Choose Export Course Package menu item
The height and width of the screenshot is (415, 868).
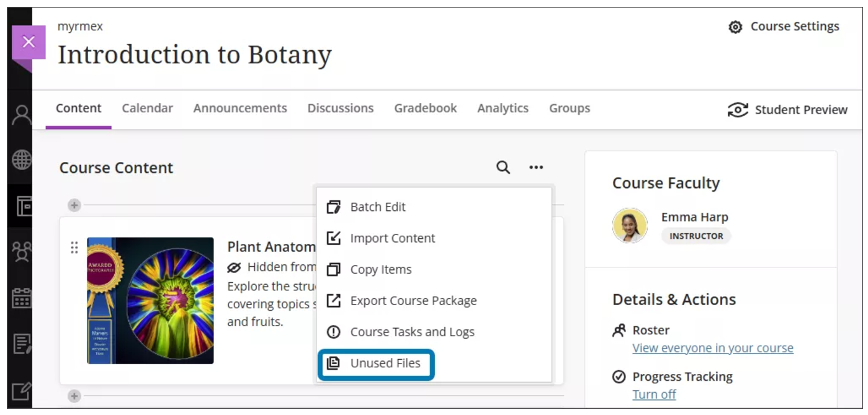(413, 301)
